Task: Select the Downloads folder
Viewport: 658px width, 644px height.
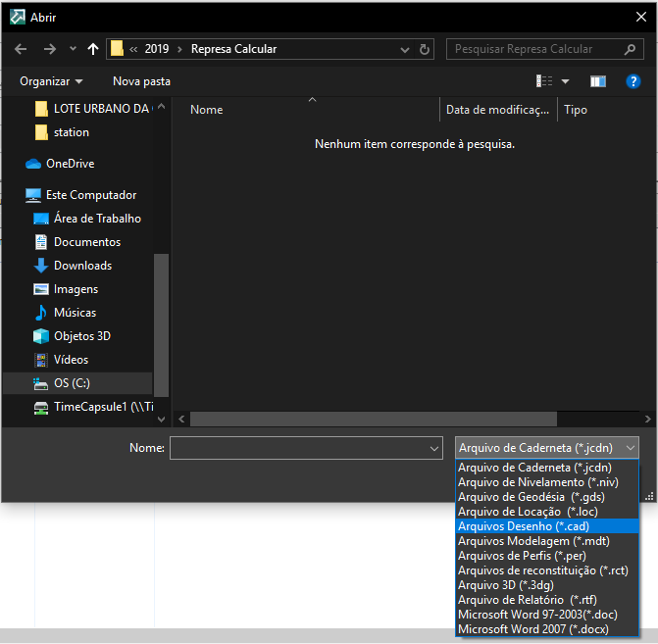Action: tap(82, 266)
